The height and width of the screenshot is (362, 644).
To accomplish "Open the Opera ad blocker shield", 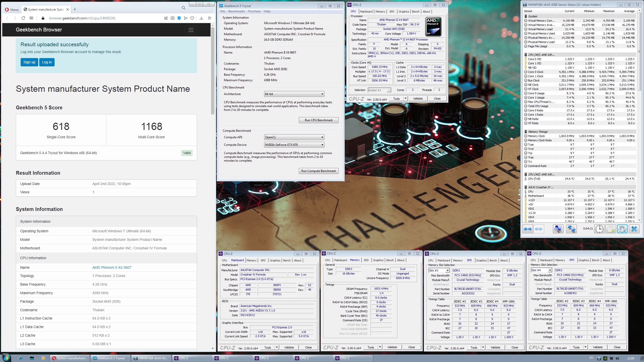I will point(179,18).
